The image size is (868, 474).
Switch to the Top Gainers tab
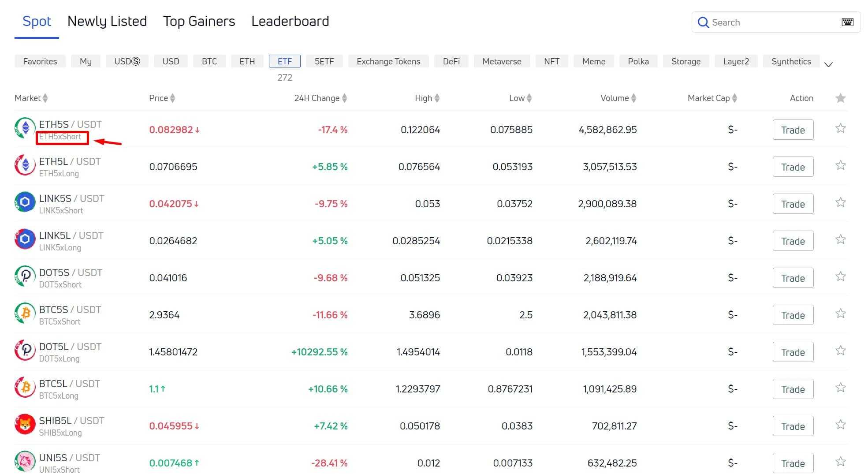click(x=199, y=21)
